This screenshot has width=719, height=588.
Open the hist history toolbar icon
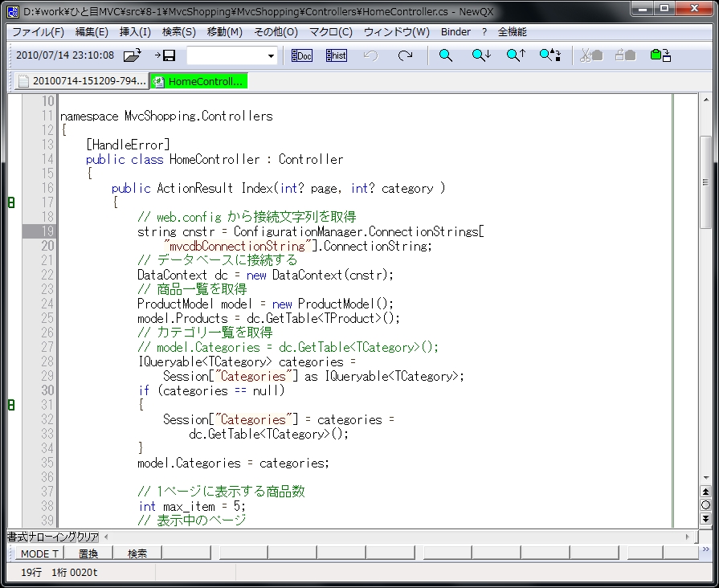click(336, 55)
